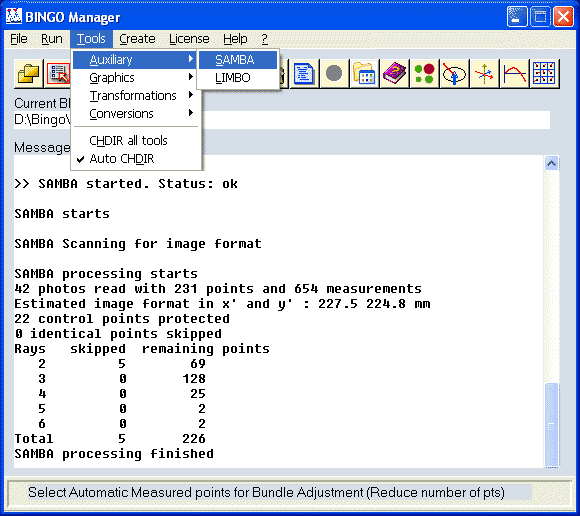Click the red curve graph icon

pos(514,74)
